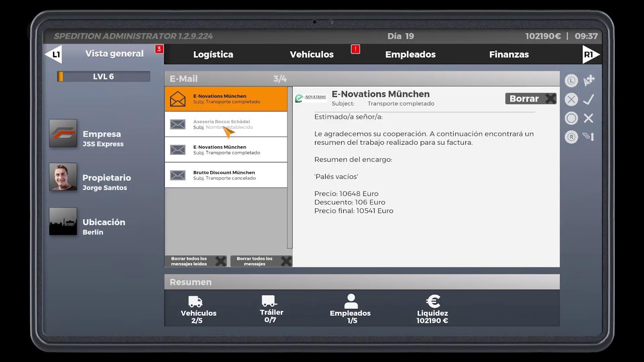
Task: Click the R stick controller hint icon
Action: click(571, 137)
